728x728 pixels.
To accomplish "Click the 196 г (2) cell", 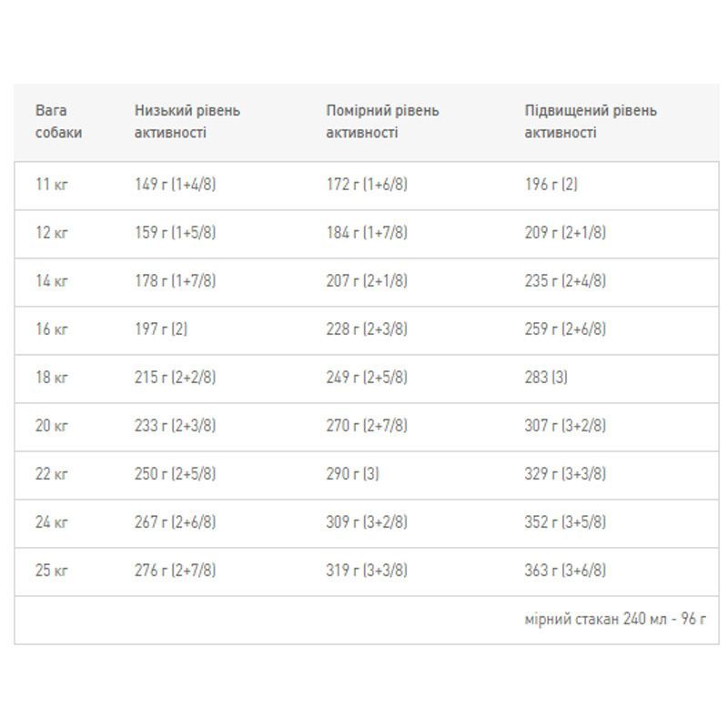I will (x=551, y=185).
